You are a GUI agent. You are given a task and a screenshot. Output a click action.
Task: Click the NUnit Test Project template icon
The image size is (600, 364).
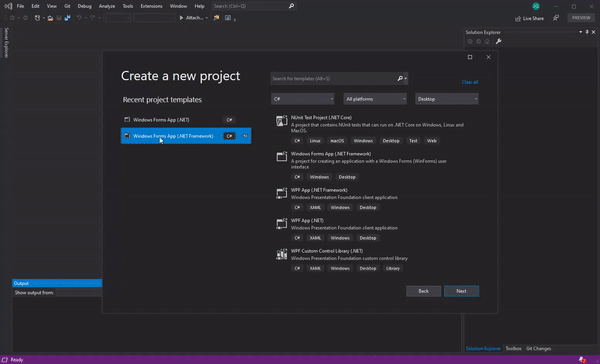click(x=282, y=121)
